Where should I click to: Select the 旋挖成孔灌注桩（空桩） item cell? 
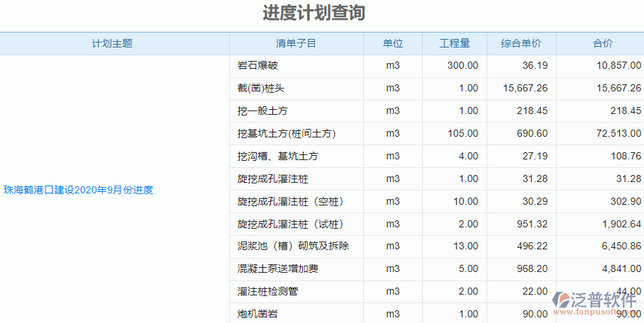(x=296, y=201)
